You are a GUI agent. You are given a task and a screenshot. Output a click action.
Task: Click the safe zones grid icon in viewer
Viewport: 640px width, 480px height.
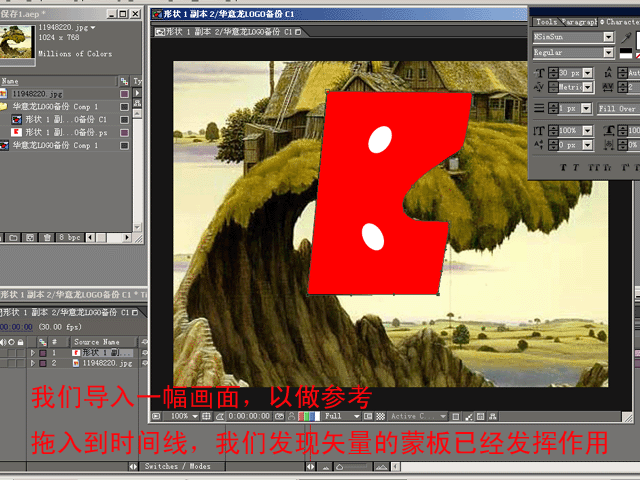coord(207,416)
